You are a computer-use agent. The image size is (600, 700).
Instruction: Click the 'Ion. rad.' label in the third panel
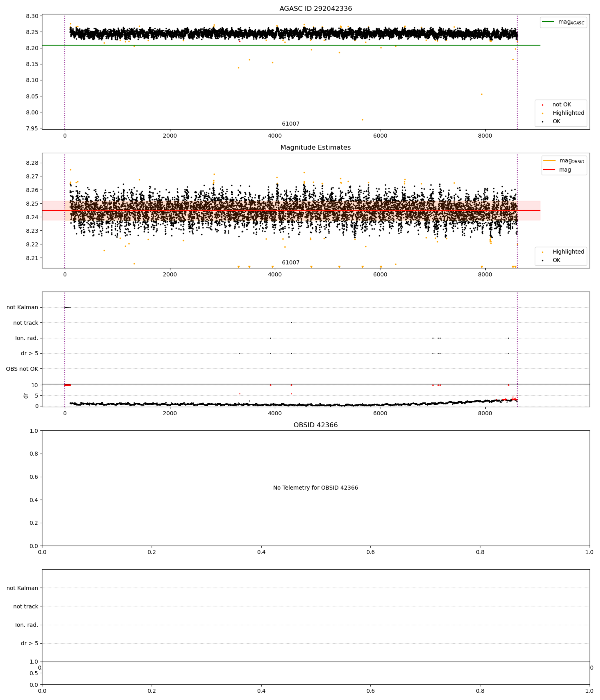point(27,338)
